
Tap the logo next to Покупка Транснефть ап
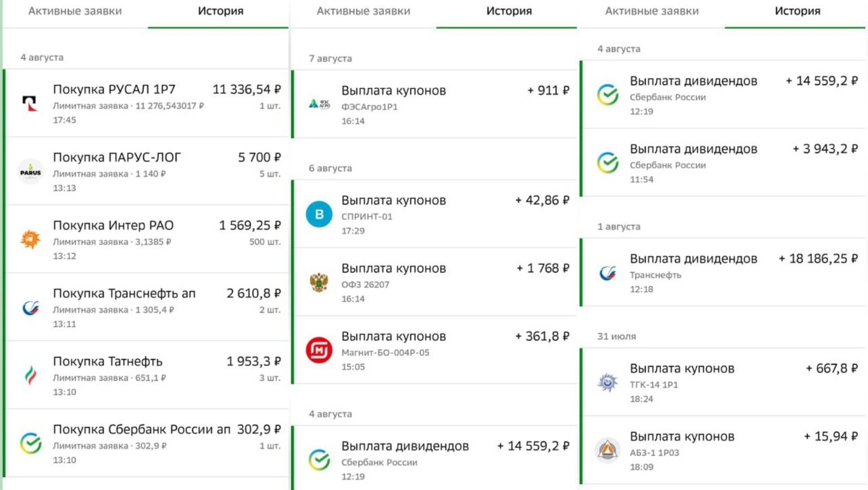tap(30, 308)
